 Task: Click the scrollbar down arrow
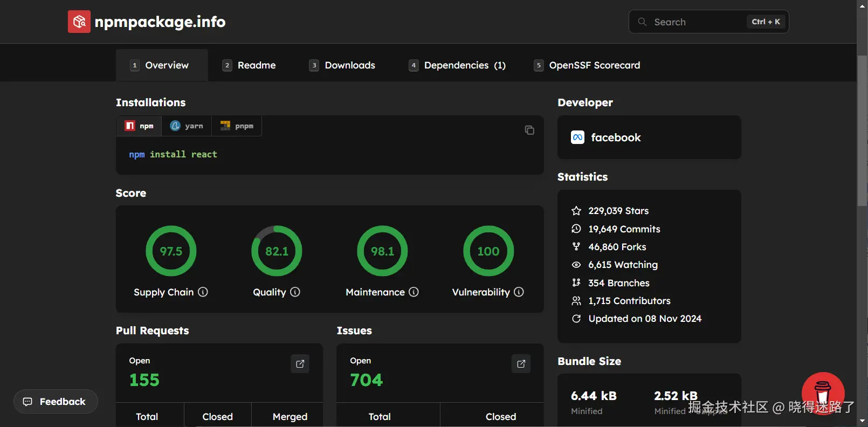[863, 421]
